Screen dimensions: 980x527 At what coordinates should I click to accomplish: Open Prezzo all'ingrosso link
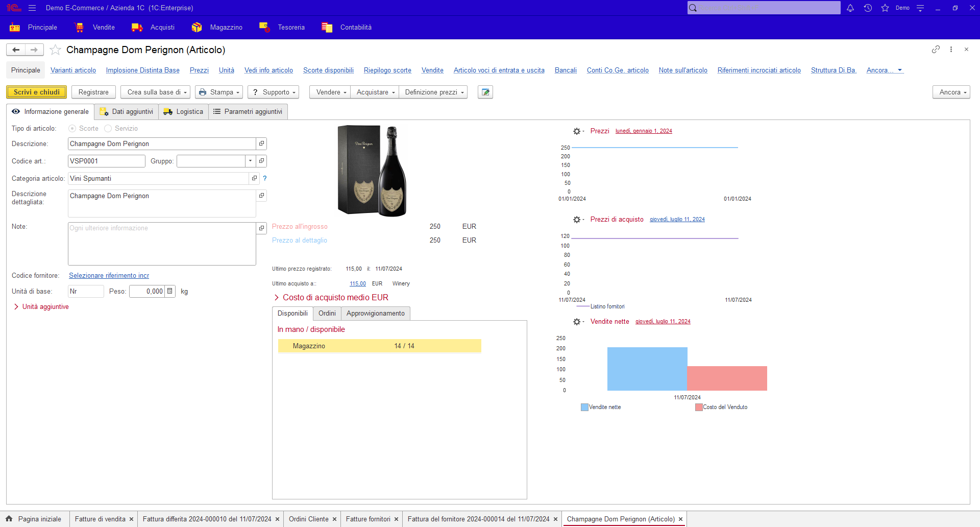pyautogui.click(x=300, y=227)
